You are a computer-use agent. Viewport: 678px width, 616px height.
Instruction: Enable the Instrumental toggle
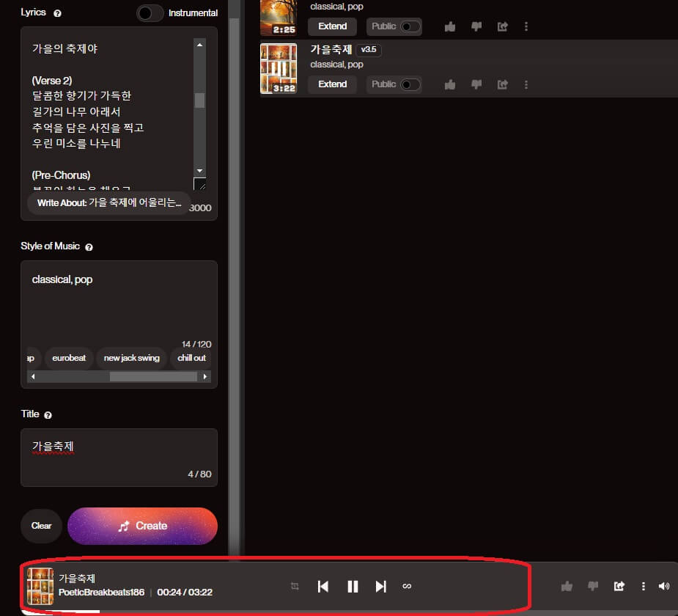tap(150, 13)
